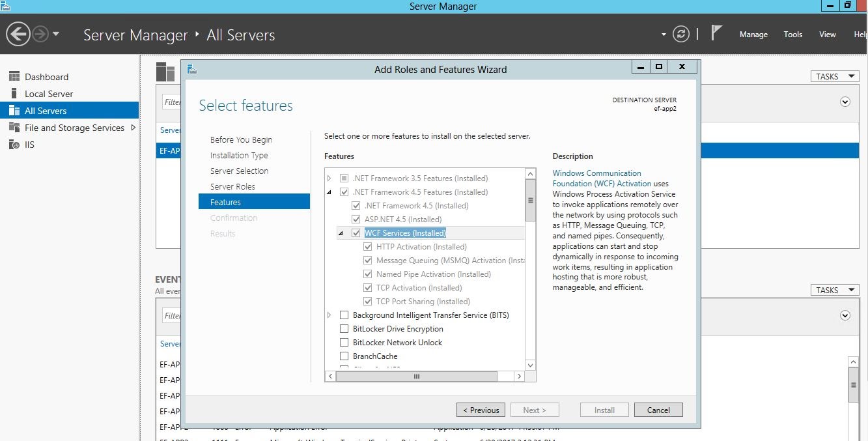This screenshot has width=868, height=441.
Task: Select File and Storage Services item
Action: 74,128
